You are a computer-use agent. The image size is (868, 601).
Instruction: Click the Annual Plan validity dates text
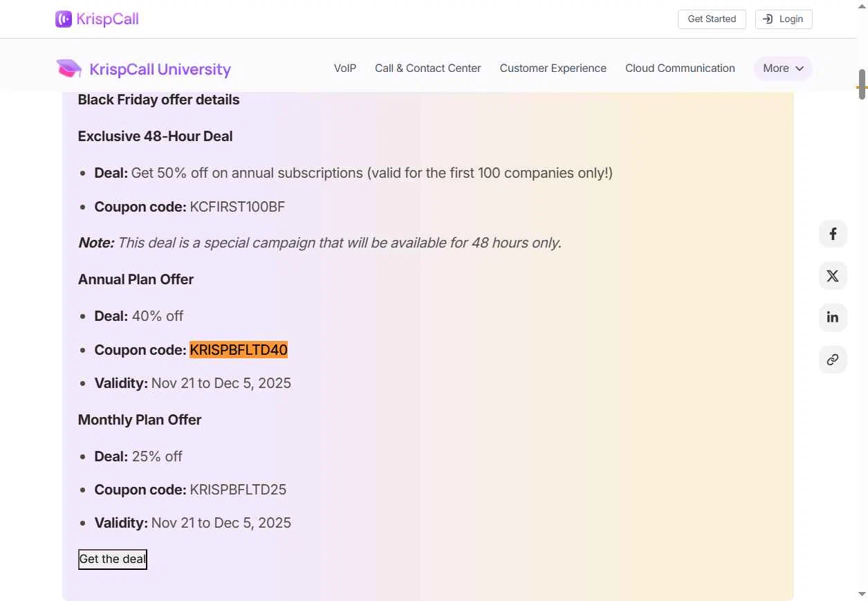click(x=221, y=383)
